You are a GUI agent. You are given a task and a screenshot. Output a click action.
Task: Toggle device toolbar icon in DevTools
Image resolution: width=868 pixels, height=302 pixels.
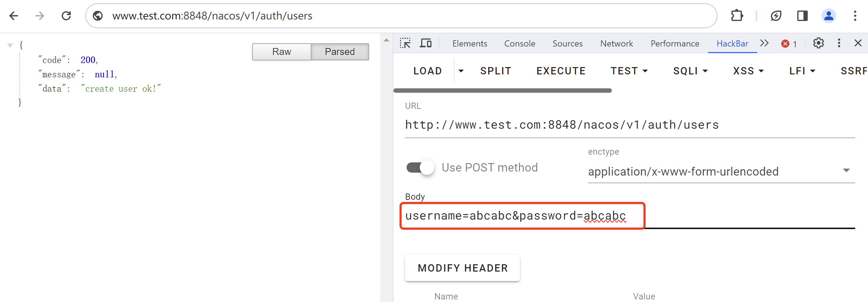pos(426,43)
